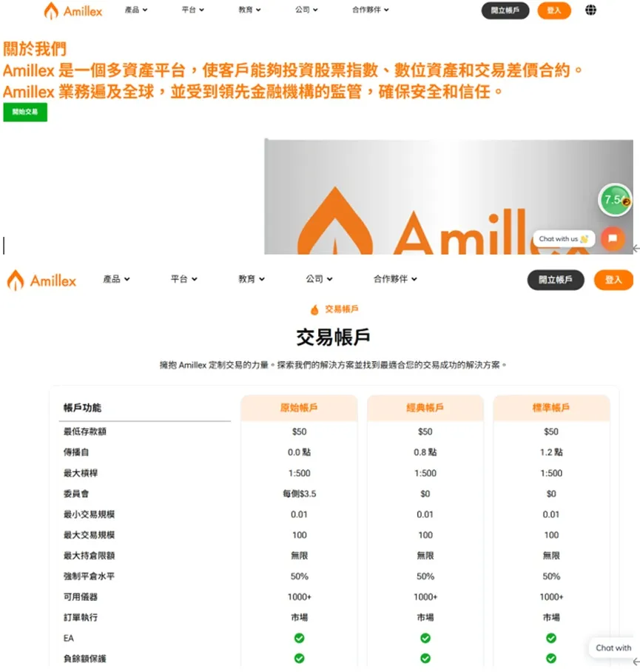The height and width of the screenshot is (672, 640).
Task: Click 無限 position limit under 原始帳戶
Action: [x=299, y=555]
